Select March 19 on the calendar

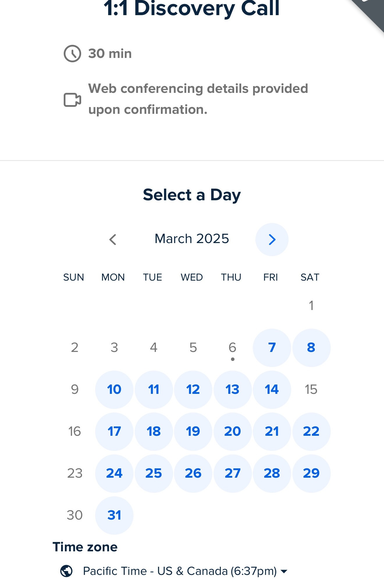(193, 431)
